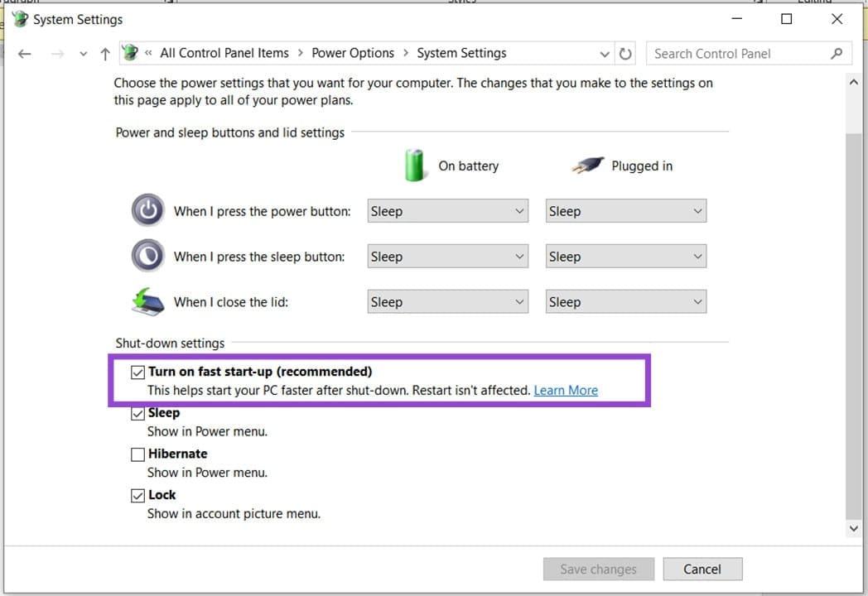The width and height of the screenshot is (868, 596).
Task: Navigate to Power Options via the breadcrumb
Action: (353, 52)
